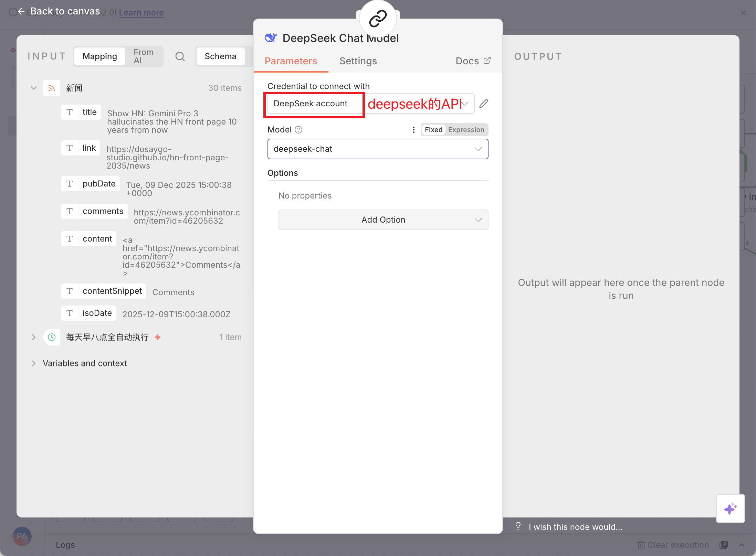Screen dimensions: 756x556
Task: Switch input view to From AI
Action: coord(143,56)
